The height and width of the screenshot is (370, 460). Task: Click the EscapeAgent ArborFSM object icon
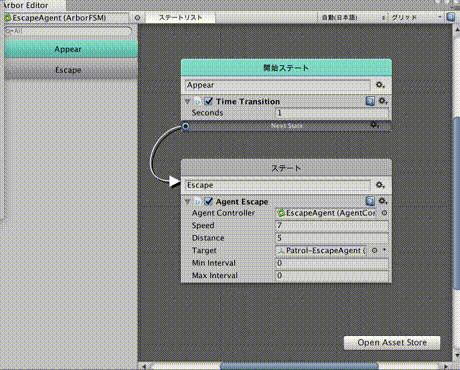click(8, 18)
